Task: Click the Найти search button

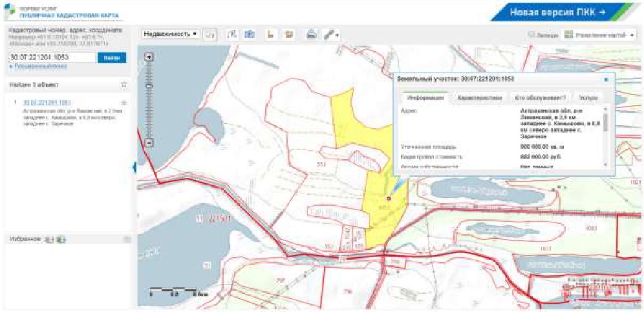Action: pos(112,58)
